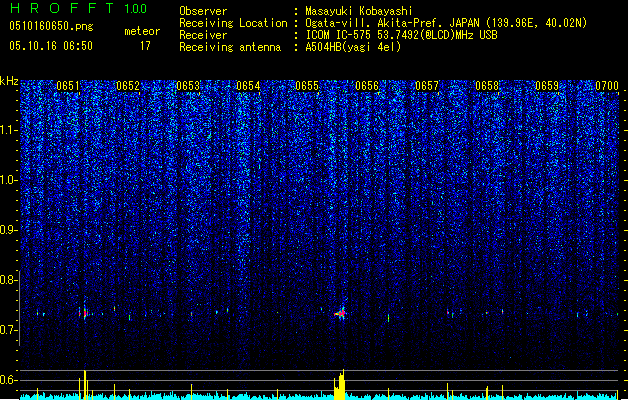Screen dimensions: 629x400
Task: Click the 0657 time marker
Action: click(427, 86)
